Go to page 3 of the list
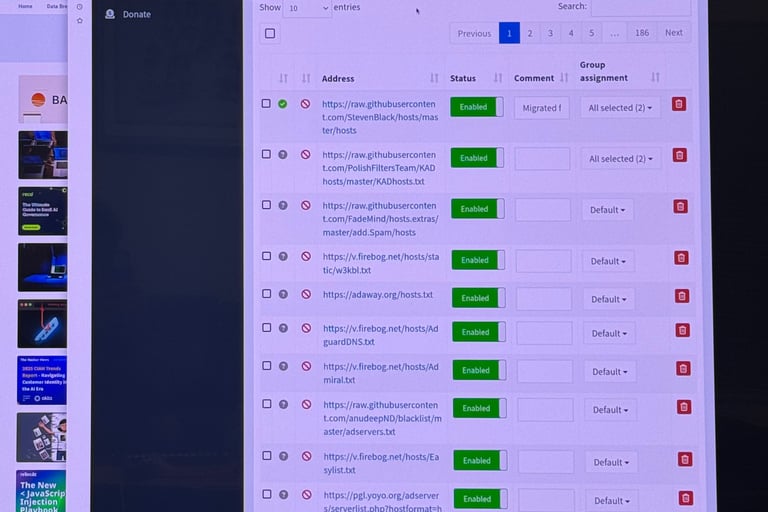The width and height of the screenshot is (768, 512). [x=551, y=33]
